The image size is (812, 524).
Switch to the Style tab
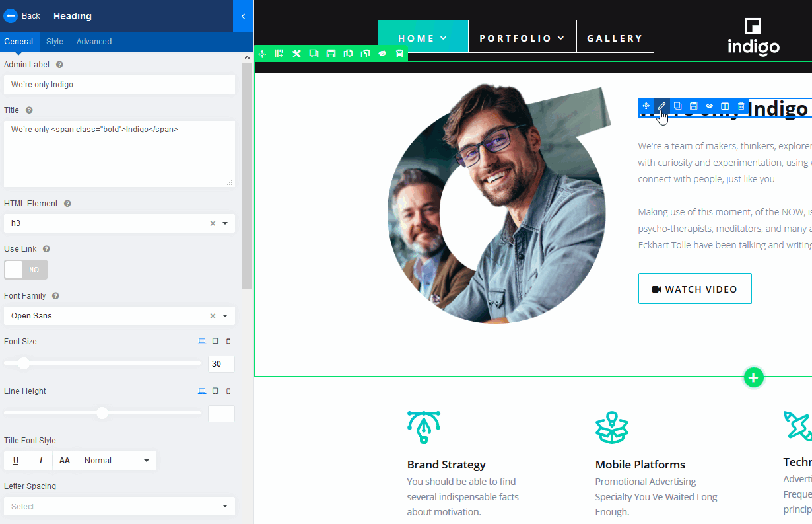coord(54,41)
